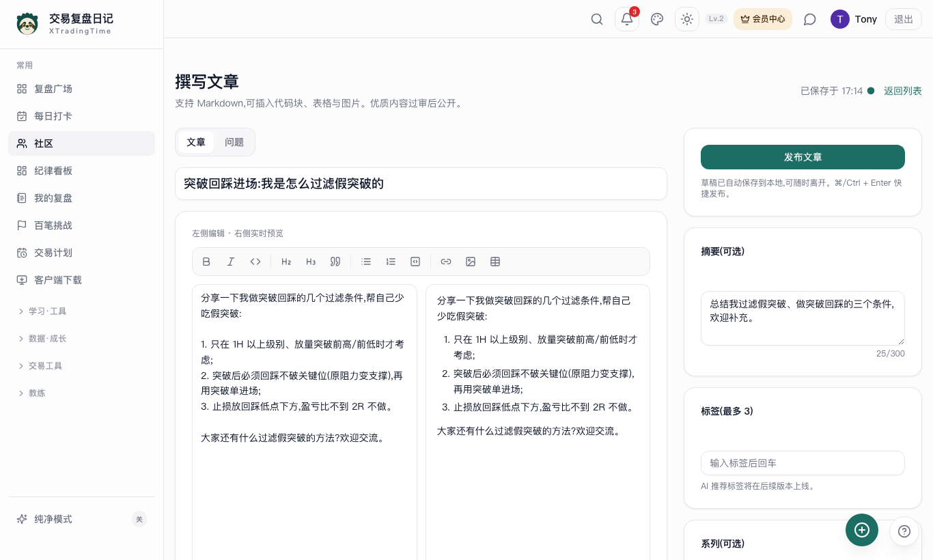This screenshot has height=560, width=933.
Task: Insert a table with table icon
Action: pyautogui.click(x=495, y=262)
